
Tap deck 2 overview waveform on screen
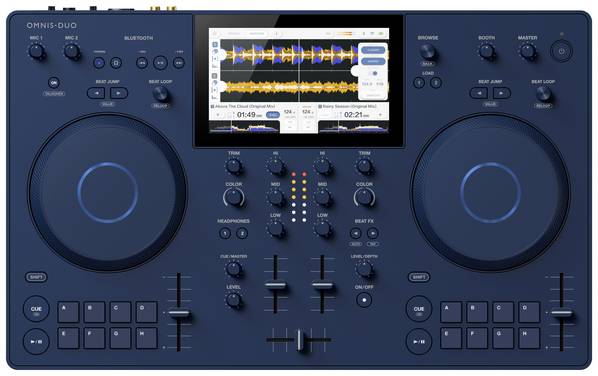coord(354,127)
